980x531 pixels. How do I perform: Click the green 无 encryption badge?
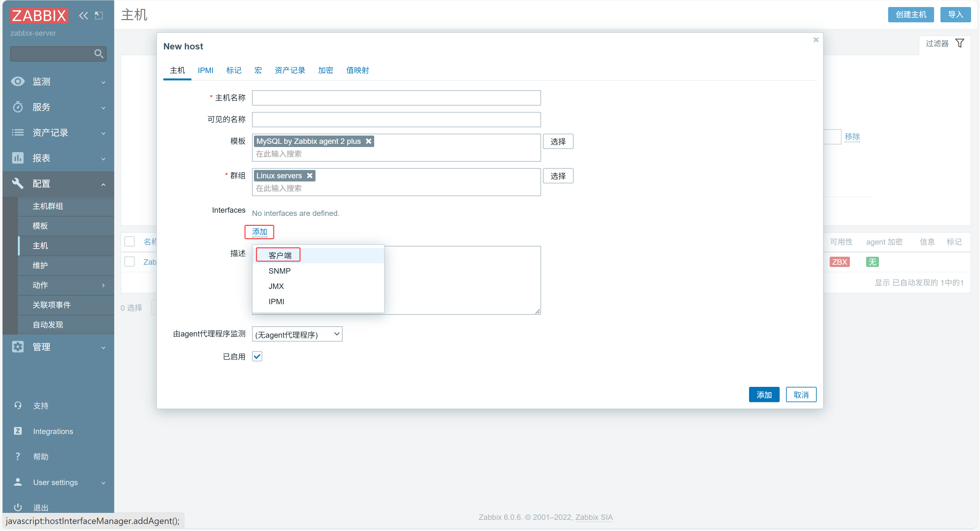pyautogui.click(x=872, y=262)
